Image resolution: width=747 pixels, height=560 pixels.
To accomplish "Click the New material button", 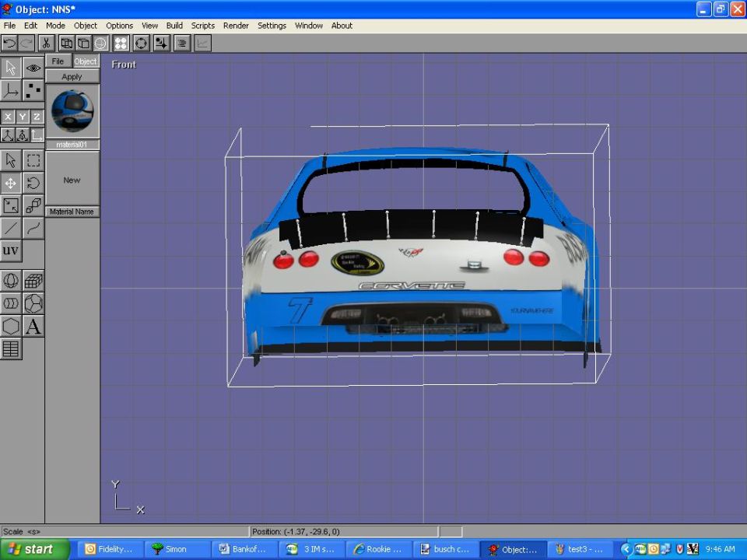I will point(72,180).
